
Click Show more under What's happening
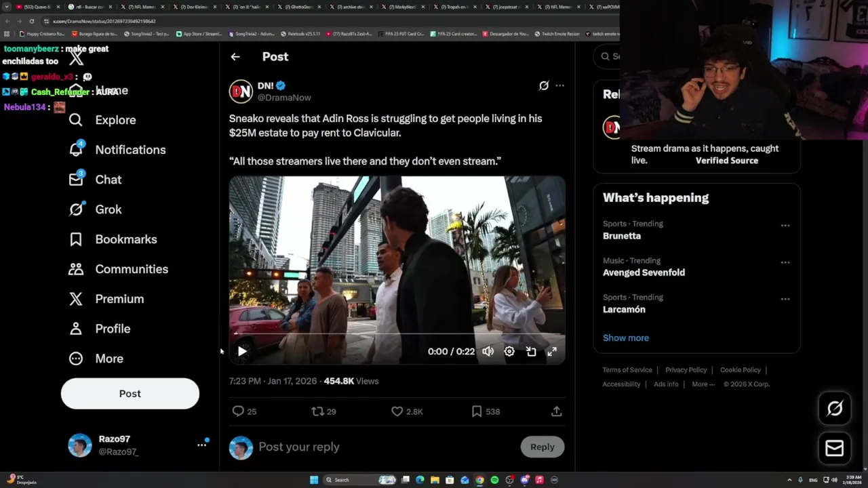click(x=626, y=338)
